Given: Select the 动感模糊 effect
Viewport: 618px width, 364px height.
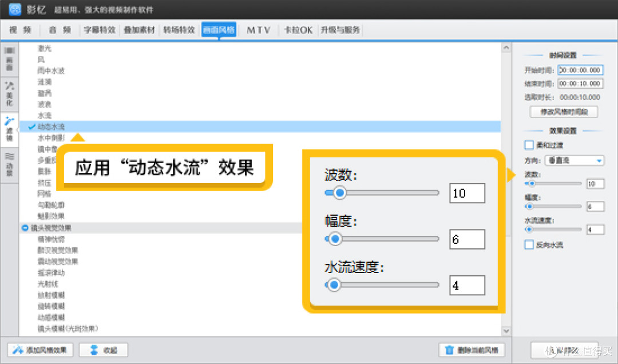Looking at the screenshot, I should (51, 318).
